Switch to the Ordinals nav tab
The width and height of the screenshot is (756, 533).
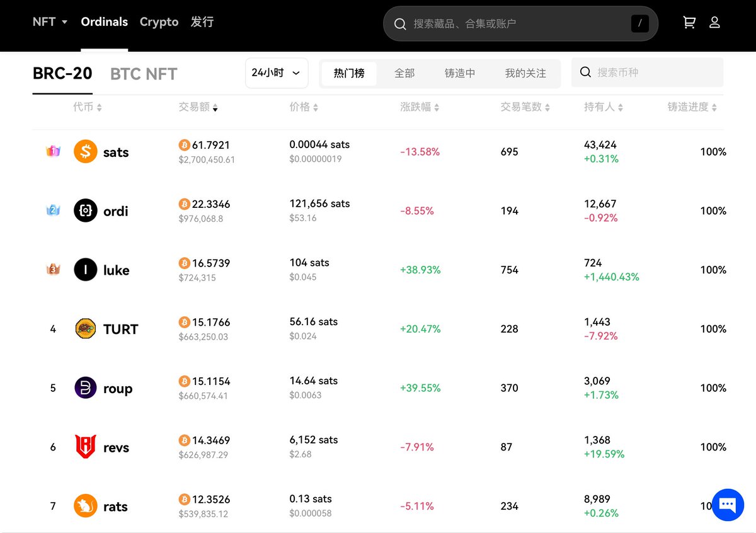[105, 21]
